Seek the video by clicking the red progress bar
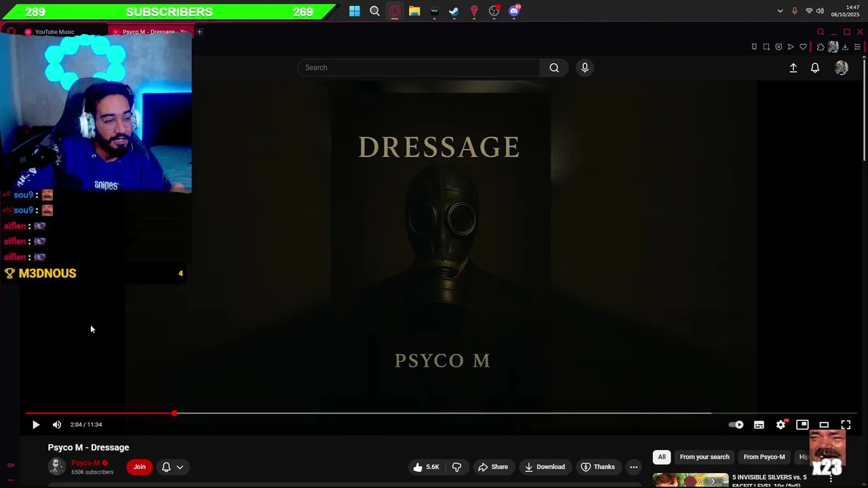Viewport: 868px width, 488px height. click(100, 413)
